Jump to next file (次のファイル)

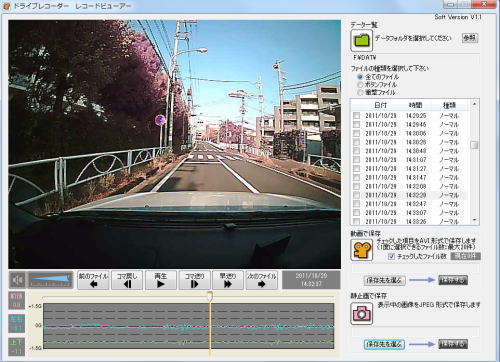pos(262,280)
